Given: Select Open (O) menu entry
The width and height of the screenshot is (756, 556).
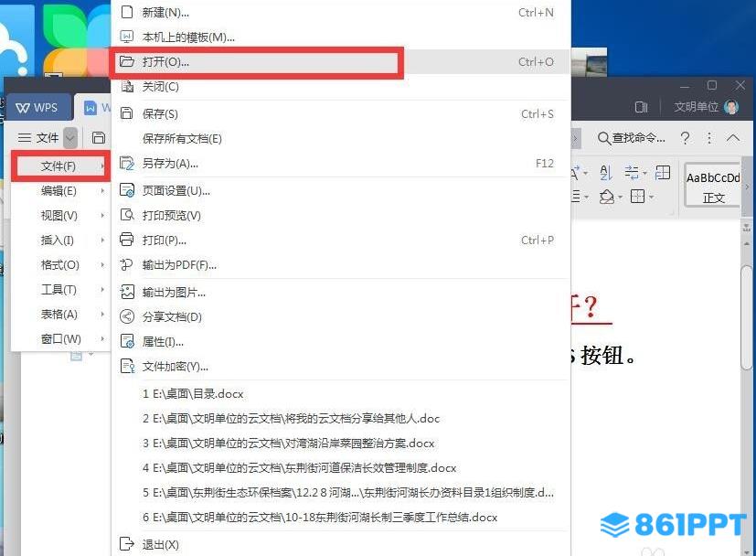Looking at the screenshot, I should point(341,61).
